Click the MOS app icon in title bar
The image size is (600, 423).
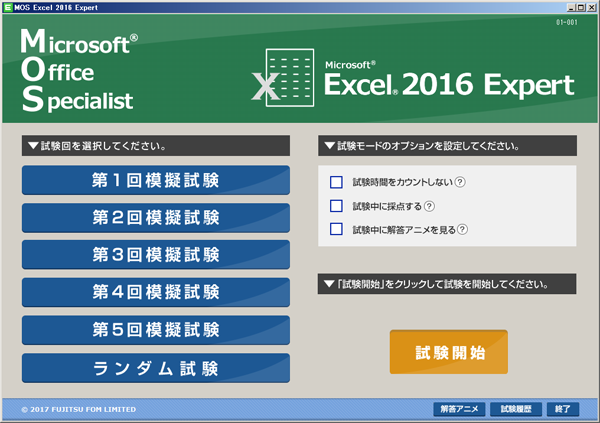point(8,7)
